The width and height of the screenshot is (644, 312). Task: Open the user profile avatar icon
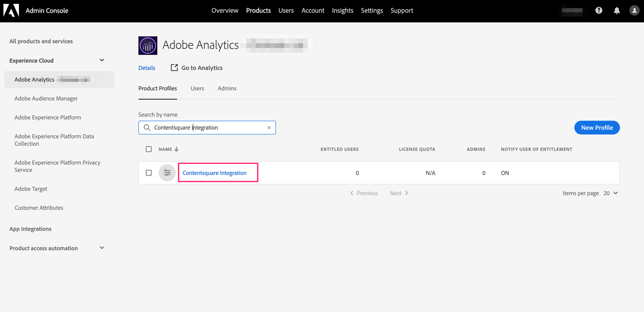coord(634,11)
